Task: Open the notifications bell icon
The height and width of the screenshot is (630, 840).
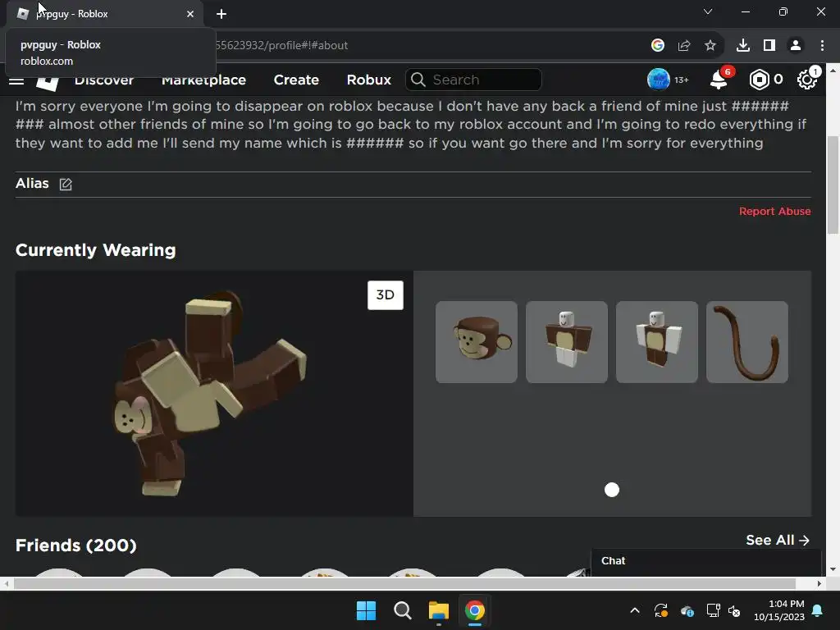Action: [719, 80]
